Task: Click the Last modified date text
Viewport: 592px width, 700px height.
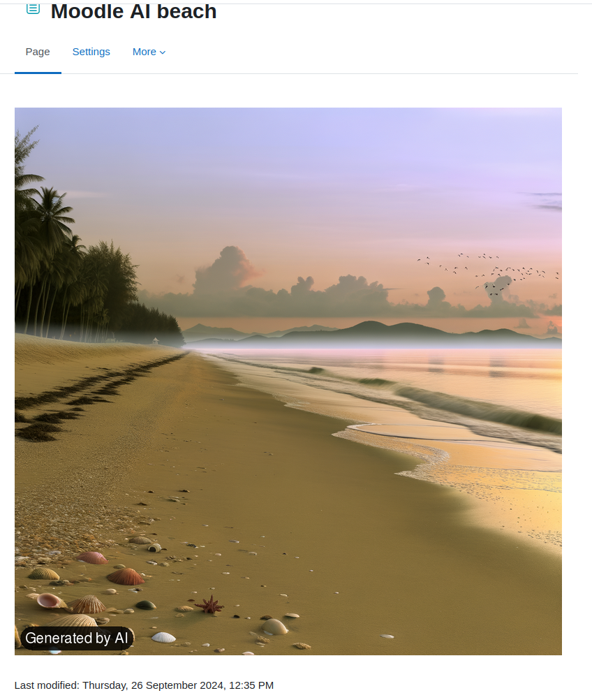Action: pos(144,685)
